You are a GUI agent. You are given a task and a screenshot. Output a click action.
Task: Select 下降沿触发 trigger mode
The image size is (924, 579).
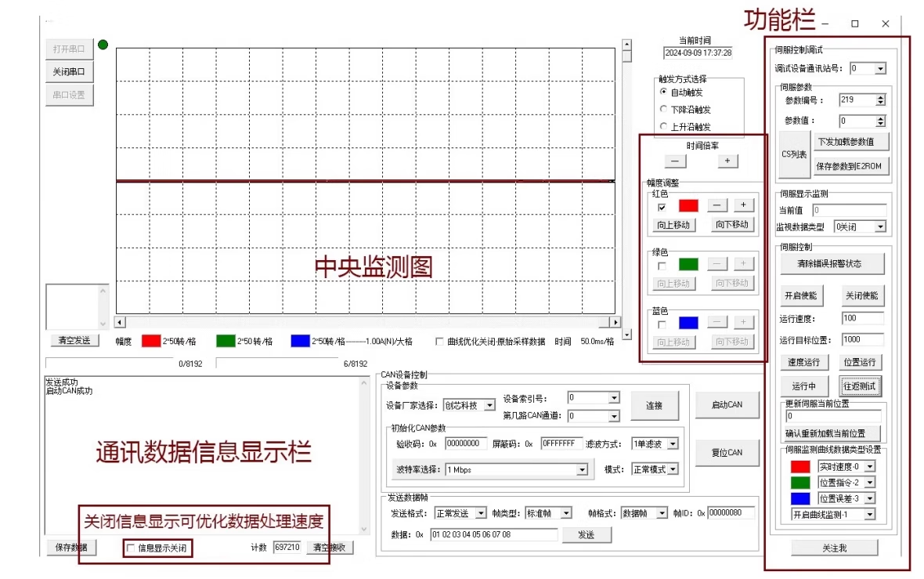tap(664, 109)
